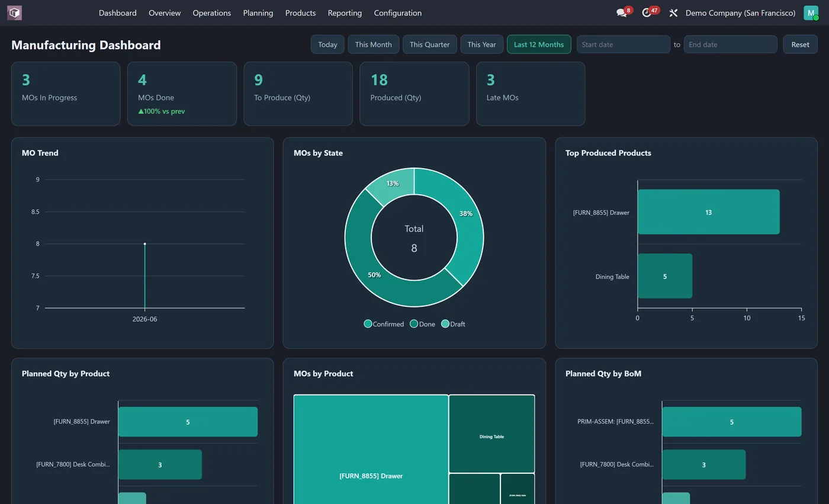Viewport: 829px width, 504px height.
Task: Toggle the Confirmed legend item
Action: point(384,324)
